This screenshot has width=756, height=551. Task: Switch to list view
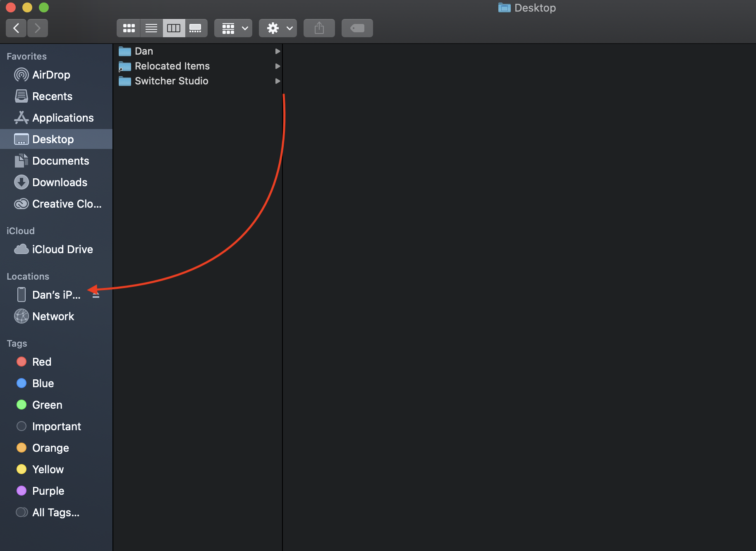151,28
